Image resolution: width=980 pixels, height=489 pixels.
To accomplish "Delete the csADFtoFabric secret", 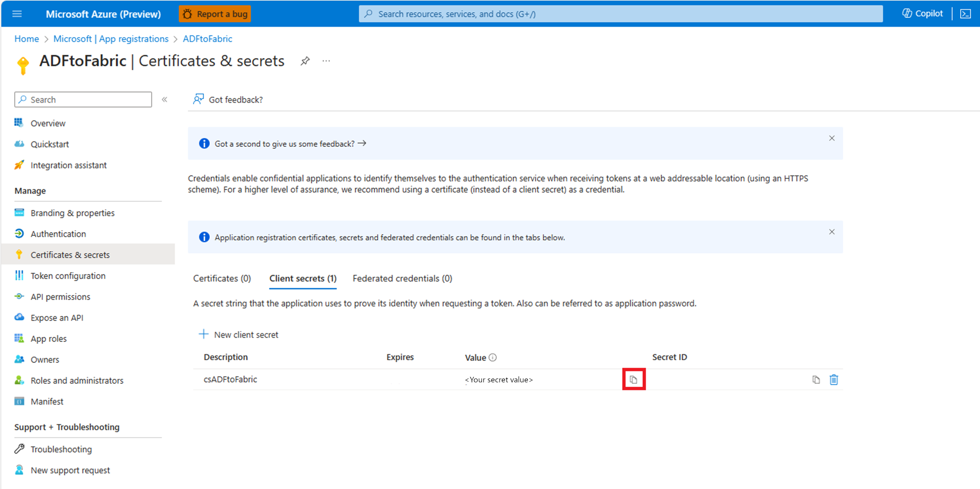I will (834, 379).
